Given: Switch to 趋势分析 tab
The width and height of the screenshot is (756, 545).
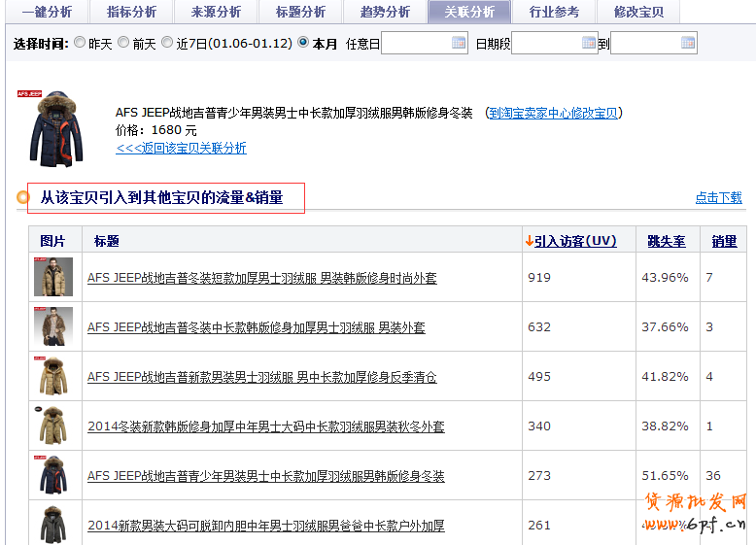Looking at the screenshot, I should click(x=385, y=12).
